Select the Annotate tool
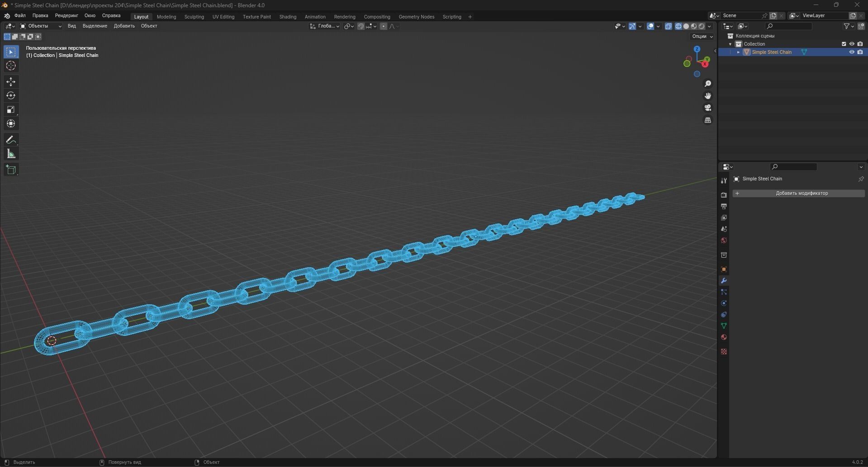This screenshot has height=467, width=868. pyautogui.click(x=11, y=140)
